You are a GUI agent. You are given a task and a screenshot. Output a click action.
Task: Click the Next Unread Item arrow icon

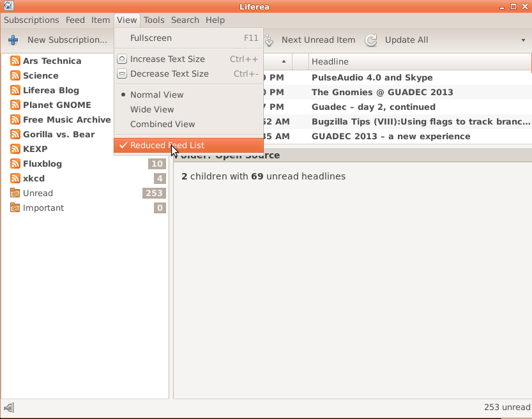coord(269,40)
